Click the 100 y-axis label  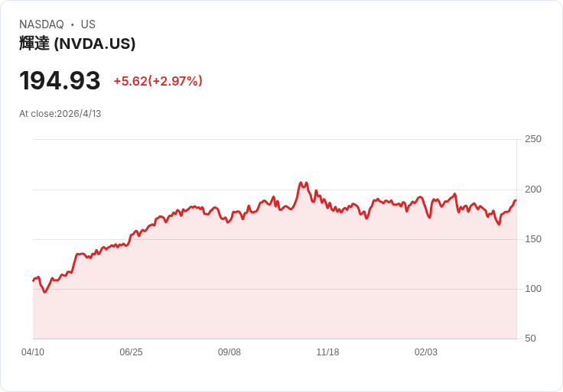(x=532, y=288)
